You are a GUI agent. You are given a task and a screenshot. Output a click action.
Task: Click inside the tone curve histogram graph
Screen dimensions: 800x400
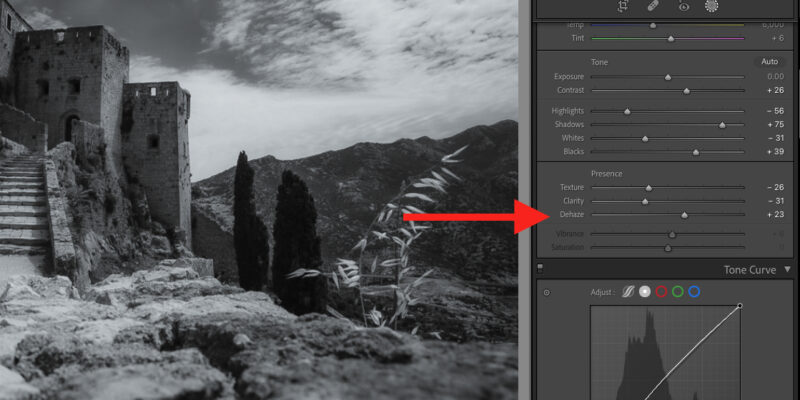point(665,353)
